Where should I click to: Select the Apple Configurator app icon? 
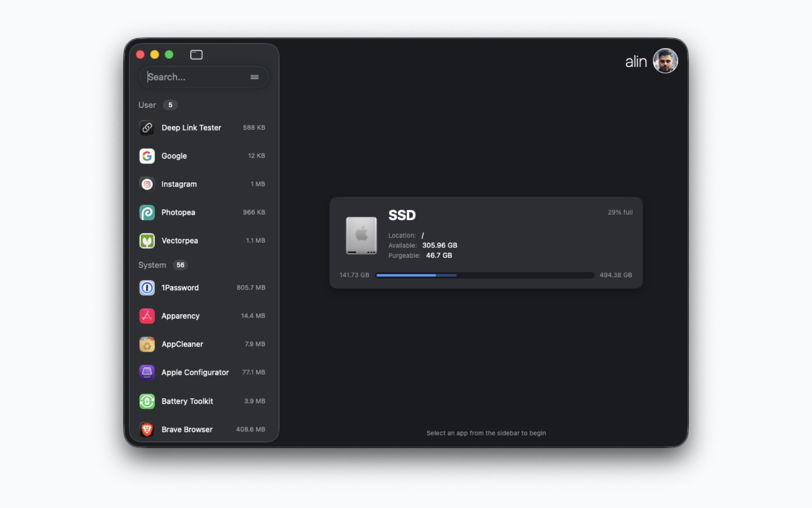point(147,373)
